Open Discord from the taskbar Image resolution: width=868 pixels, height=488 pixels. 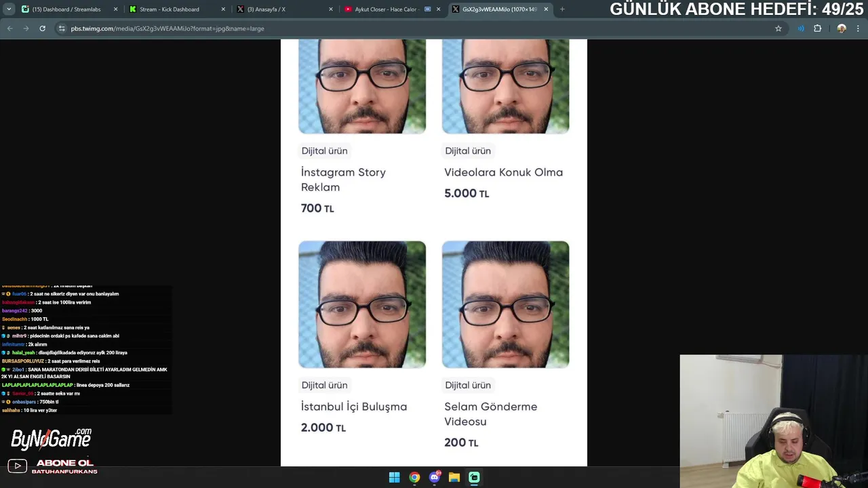point(435,477)
